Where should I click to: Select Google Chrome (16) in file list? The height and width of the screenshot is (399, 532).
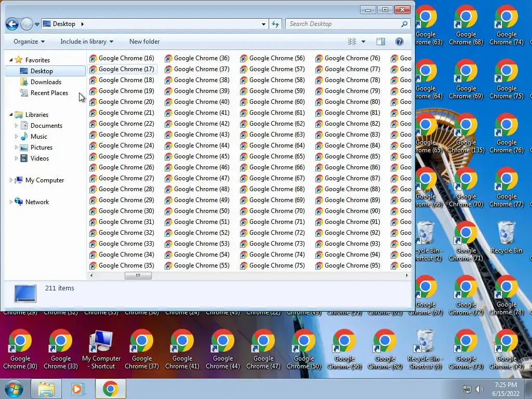(122, 58)
